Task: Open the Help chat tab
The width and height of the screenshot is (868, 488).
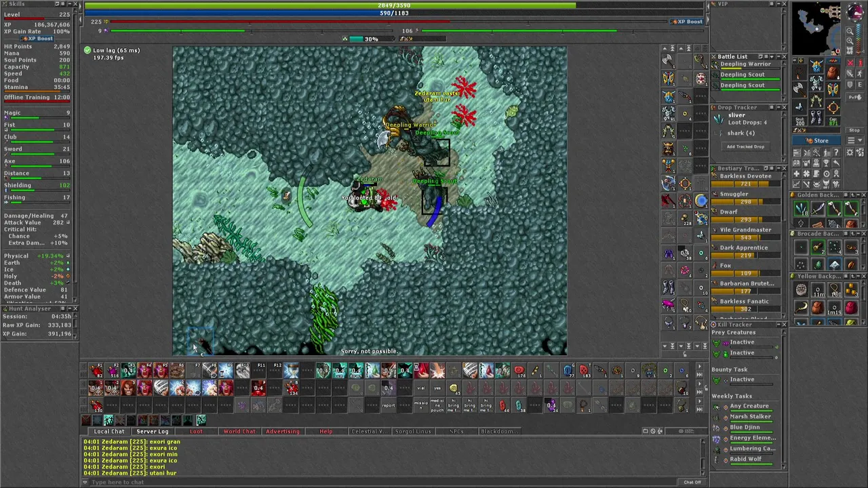Action: (326, 431)
